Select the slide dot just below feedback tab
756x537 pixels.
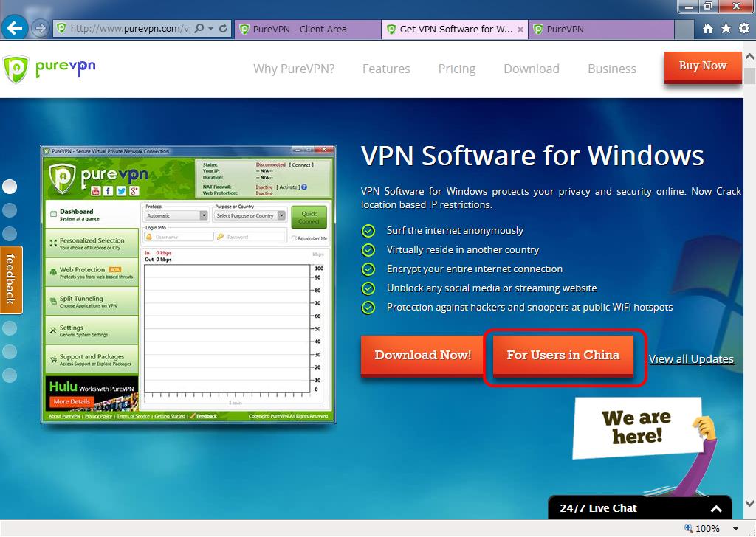(10, 328)
